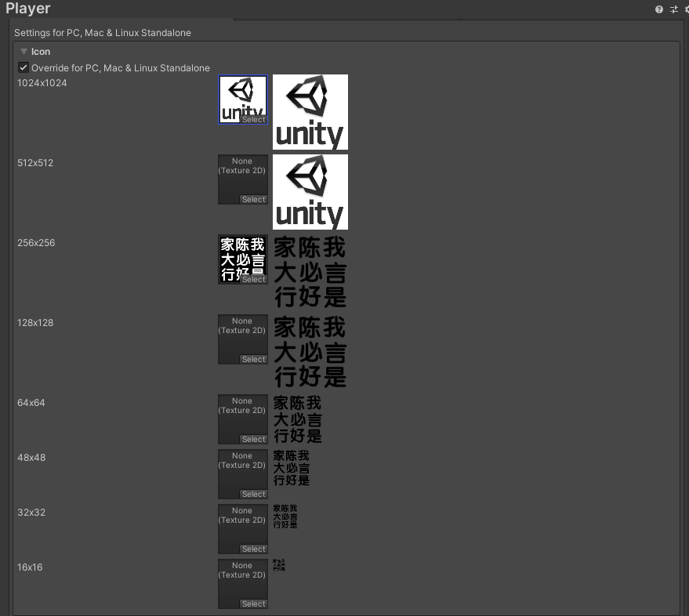The image size is (689, 616).
Task: Click Select for the 1024x1024 icon slot
Action: pyautogui.click(x=253, y=119)
